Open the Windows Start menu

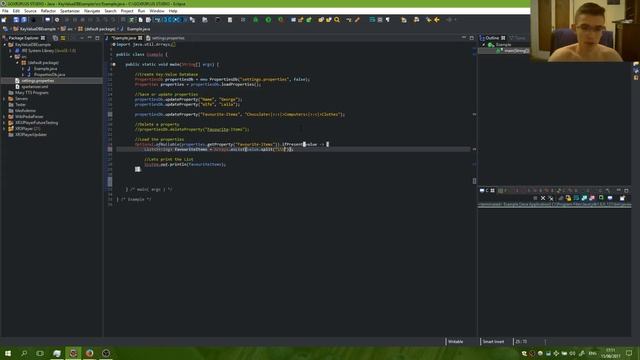[8, 353]
